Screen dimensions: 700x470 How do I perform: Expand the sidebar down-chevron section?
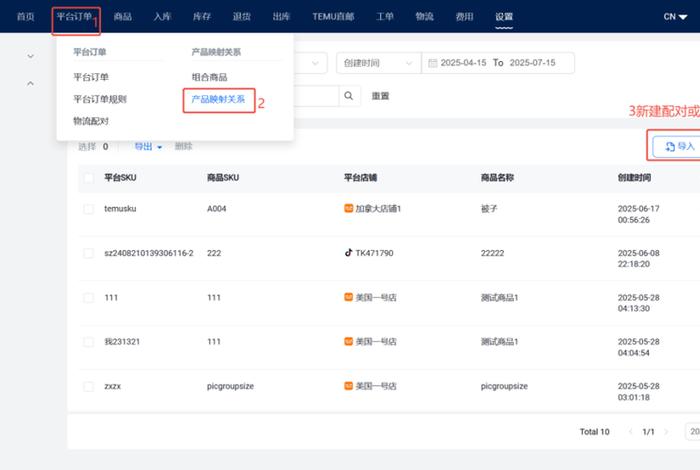pyautogui.click(x=30, y=56)
